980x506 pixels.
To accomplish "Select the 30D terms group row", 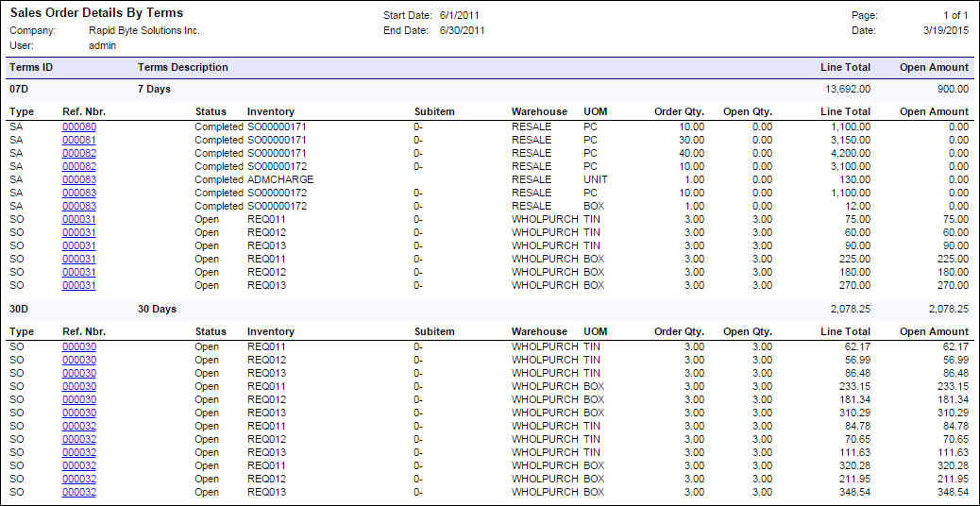I will click(21, 309).
